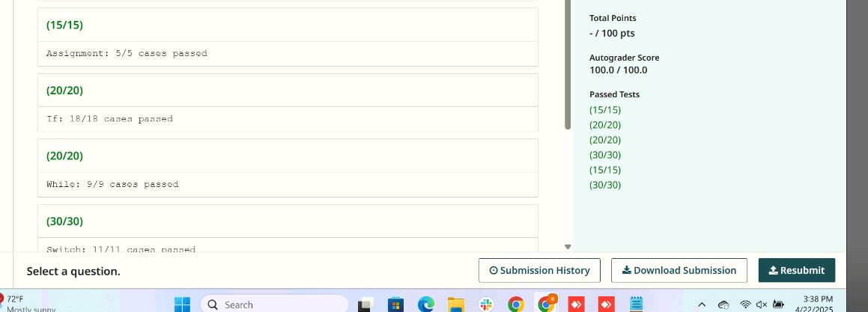This screenshot has width=868, height=312.
Task: Click the (20/20) heading above If test results
Action: click(x=64, y=91)
